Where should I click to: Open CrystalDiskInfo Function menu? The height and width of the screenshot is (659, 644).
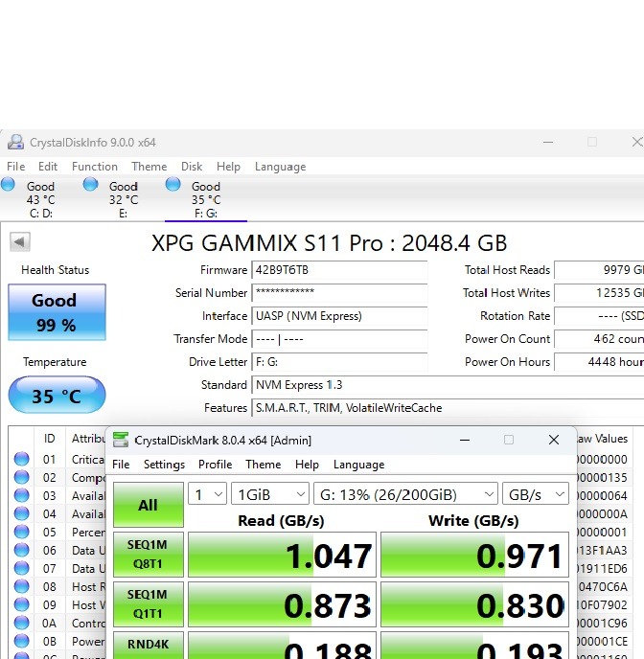click(95, 167)
